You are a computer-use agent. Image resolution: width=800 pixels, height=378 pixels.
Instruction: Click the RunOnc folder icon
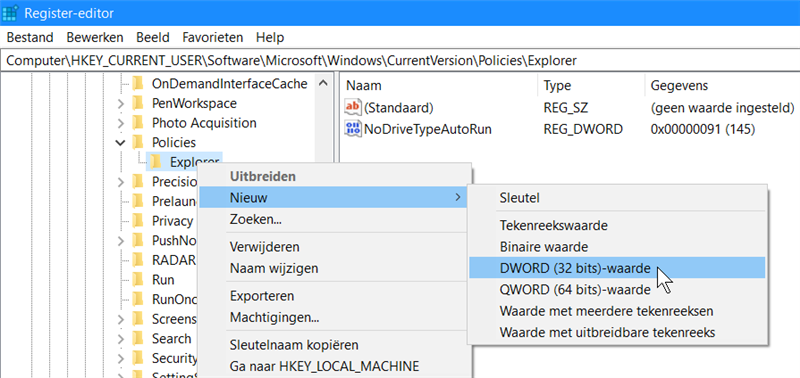pyautogui.click(x=137, y=299)
